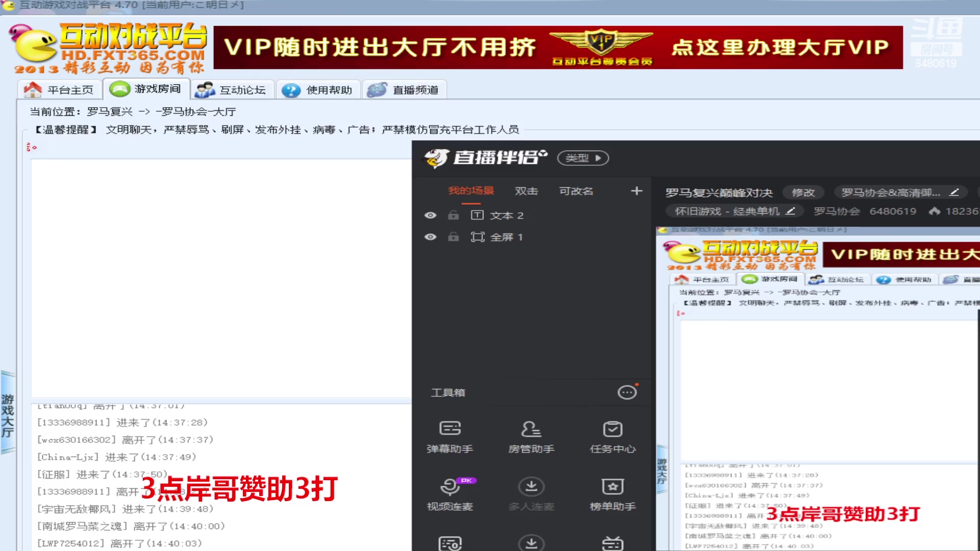Click the TV-shaped icon in the bottom toolbox row
This screenshot has height=551, width=980.
tap(612, 543)
